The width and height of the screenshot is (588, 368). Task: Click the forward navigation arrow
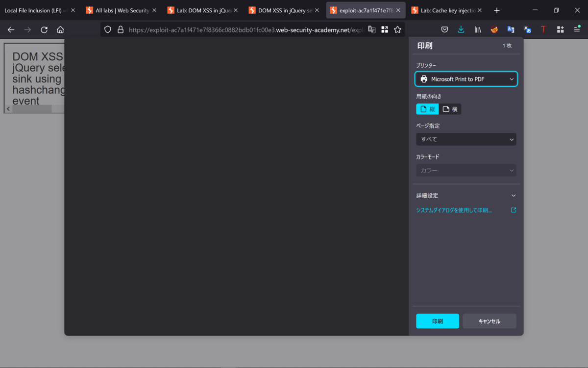[x=27, y=30]
